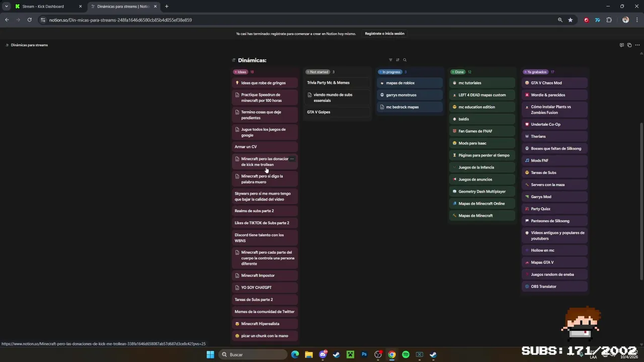Click the page vertical scrollbar

point(641,201)
